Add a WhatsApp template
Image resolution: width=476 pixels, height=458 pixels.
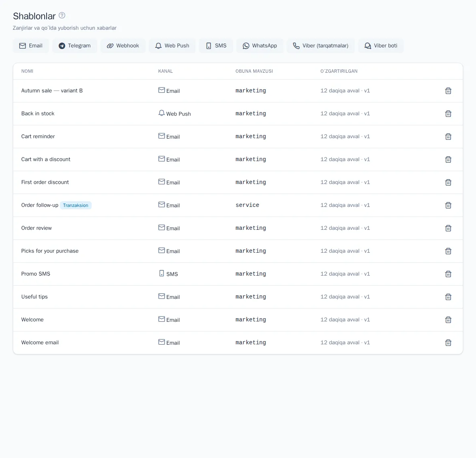pyautogui.click(x=260, y=46)
